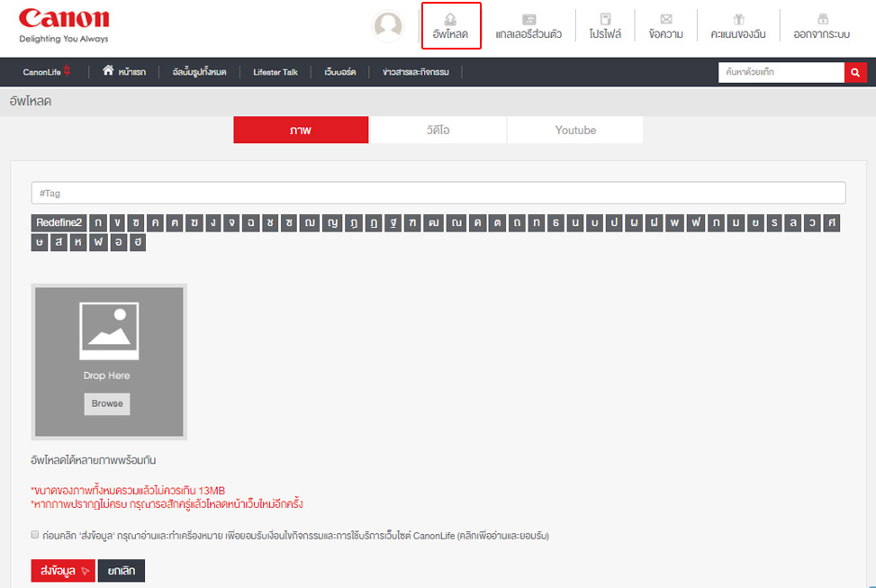The height and width of the screenshot is (588, 876).
Task: Select the ภาพ upload tab
Action: click(301, 131)
